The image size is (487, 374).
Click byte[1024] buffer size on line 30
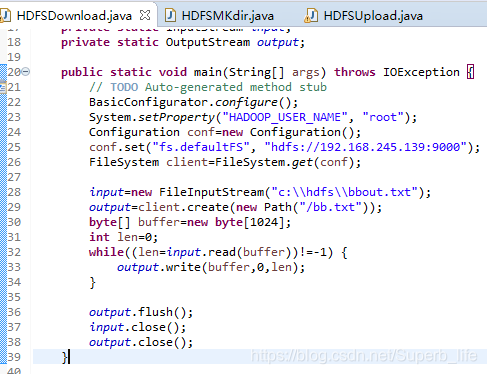[253, 222]
